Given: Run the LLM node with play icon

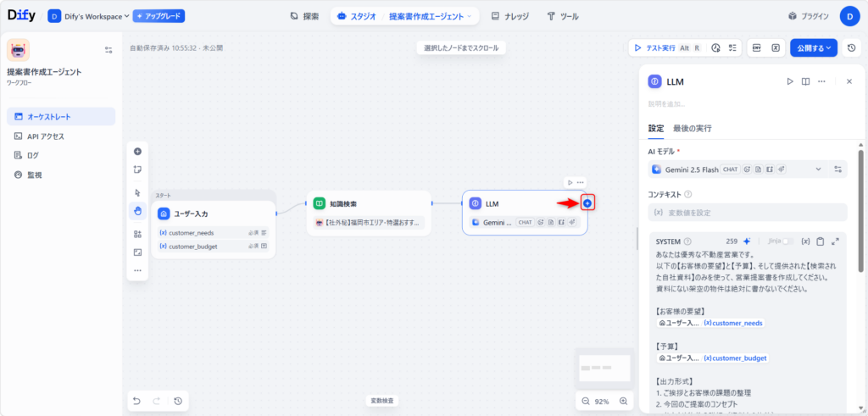Looking at the screenshot, I should click(x=789, y=81).
